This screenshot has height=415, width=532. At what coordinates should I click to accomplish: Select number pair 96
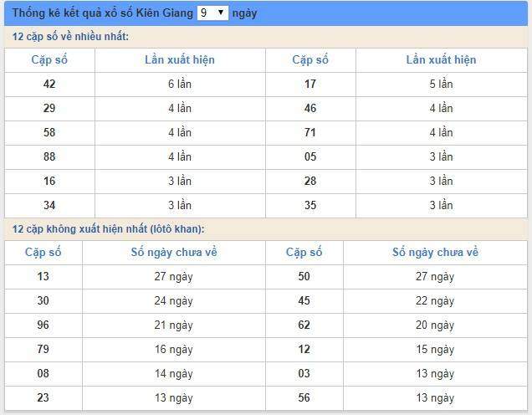tap(43, 325)
